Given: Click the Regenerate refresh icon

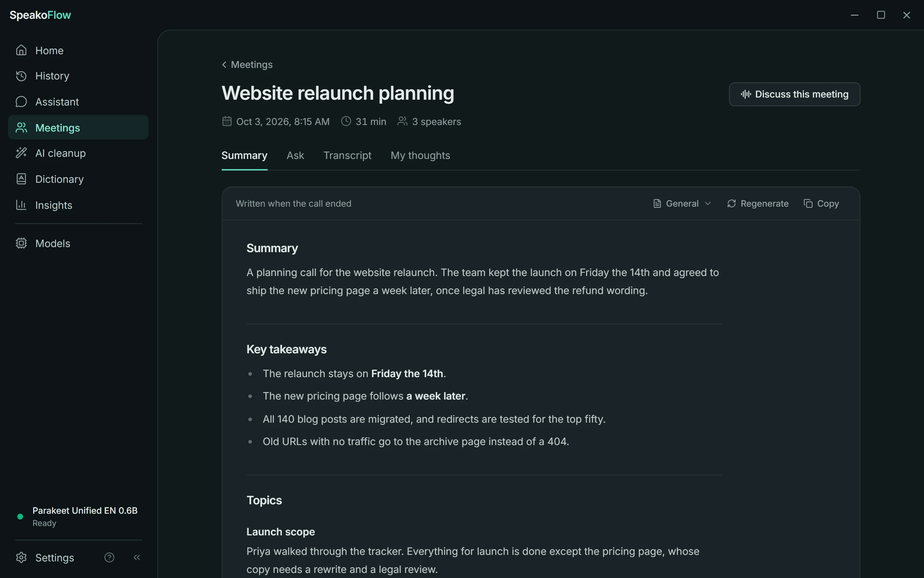Looking at the screenshot, I should (x=732, y=203).
